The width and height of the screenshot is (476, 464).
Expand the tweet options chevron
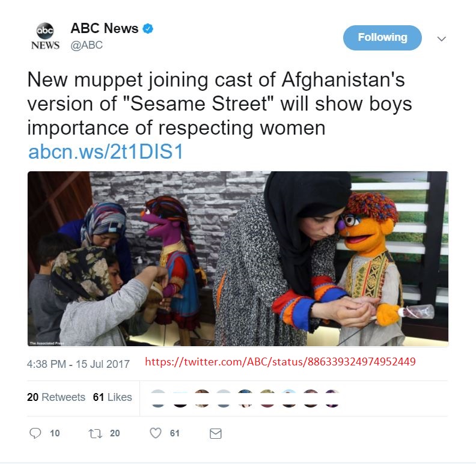(441, 38)
